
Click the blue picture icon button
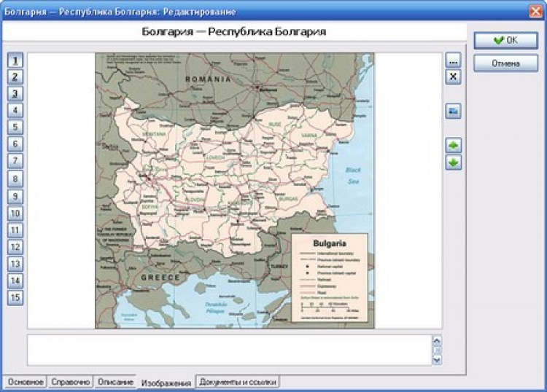[453, 111]
